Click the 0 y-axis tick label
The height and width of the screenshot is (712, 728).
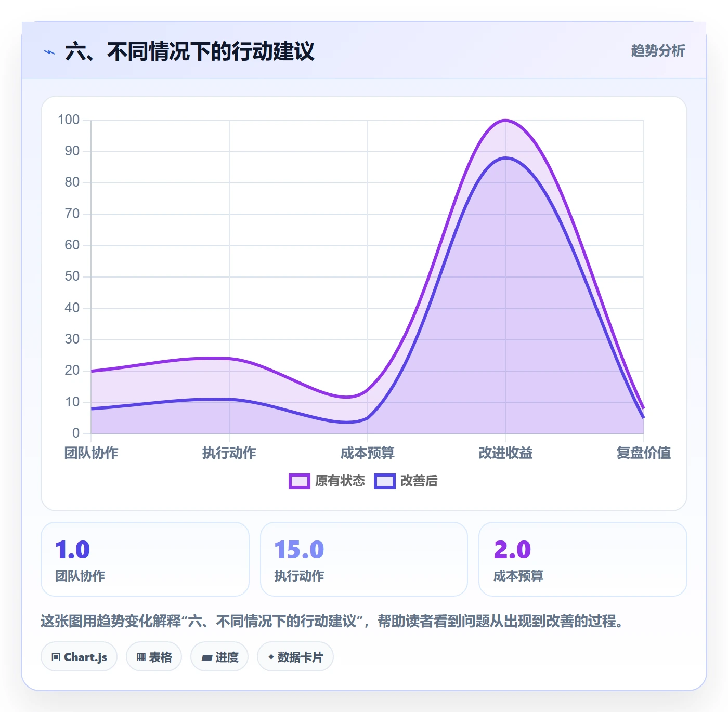[x=76, y=433]
